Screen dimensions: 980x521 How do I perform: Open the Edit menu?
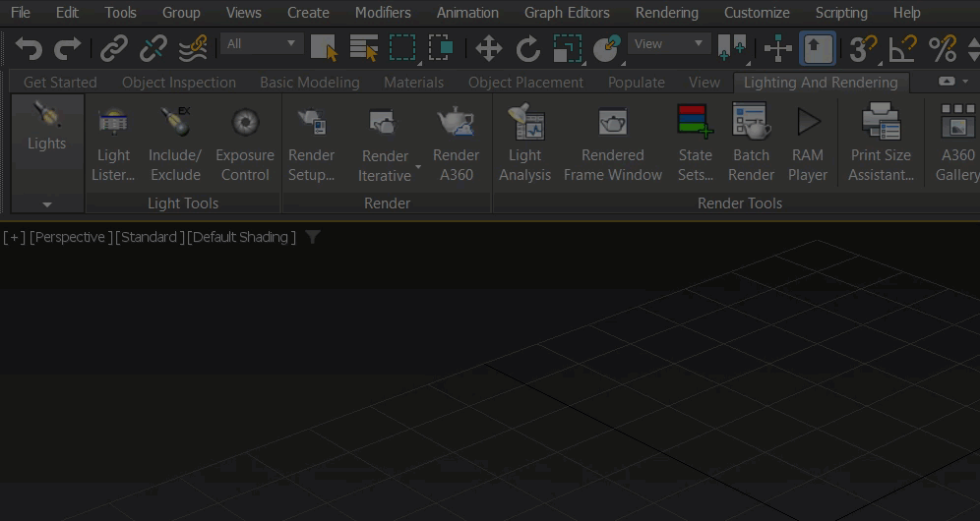coord(67,13)
